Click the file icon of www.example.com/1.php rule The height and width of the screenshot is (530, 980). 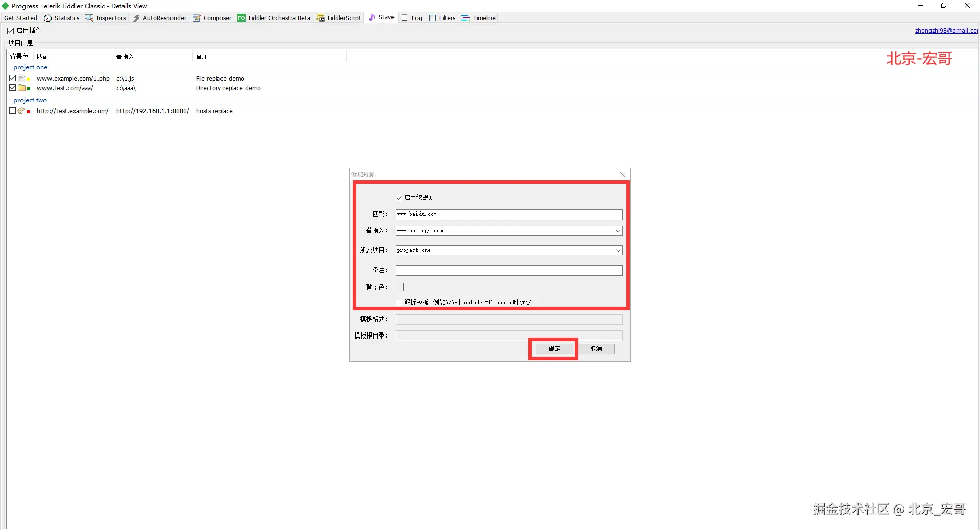coord(21,78)
